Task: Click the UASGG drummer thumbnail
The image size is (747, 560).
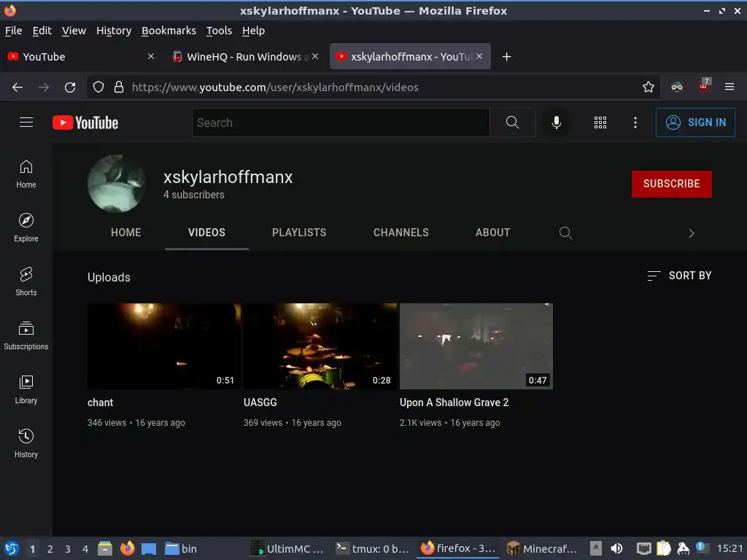Action: 320,346
